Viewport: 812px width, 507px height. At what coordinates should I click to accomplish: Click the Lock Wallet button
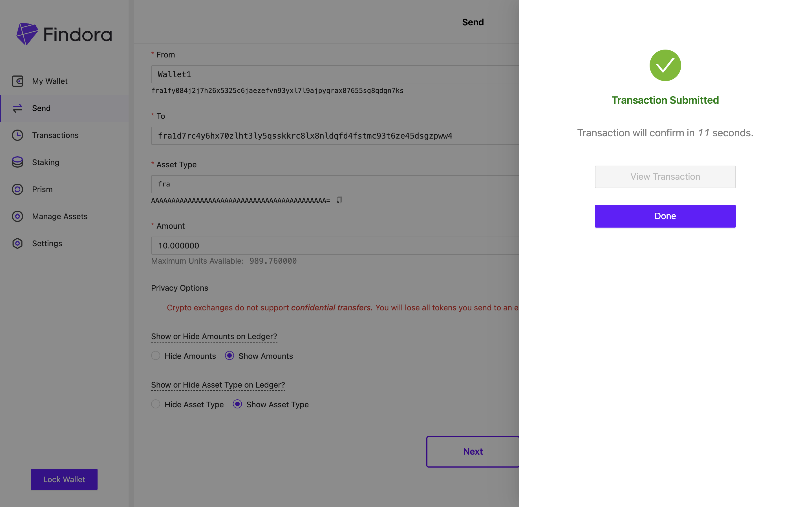[64, 479]
